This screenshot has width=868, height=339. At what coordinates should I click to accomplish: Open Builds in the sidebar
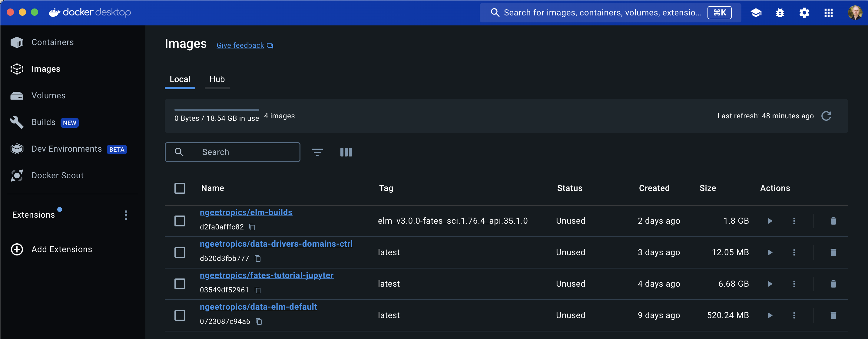coord(43,122)
